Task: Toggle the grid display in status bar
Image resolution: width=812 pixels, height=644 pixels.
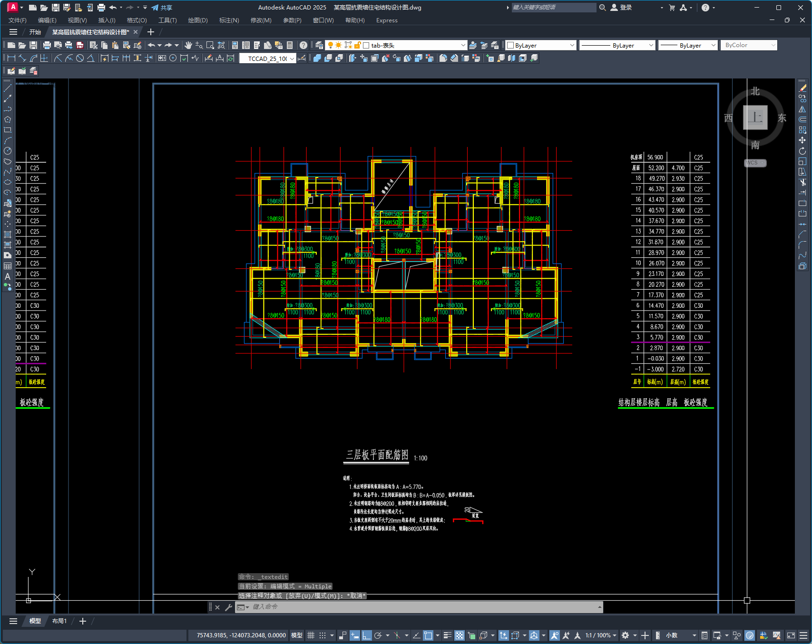Action: tap(311, 635)
